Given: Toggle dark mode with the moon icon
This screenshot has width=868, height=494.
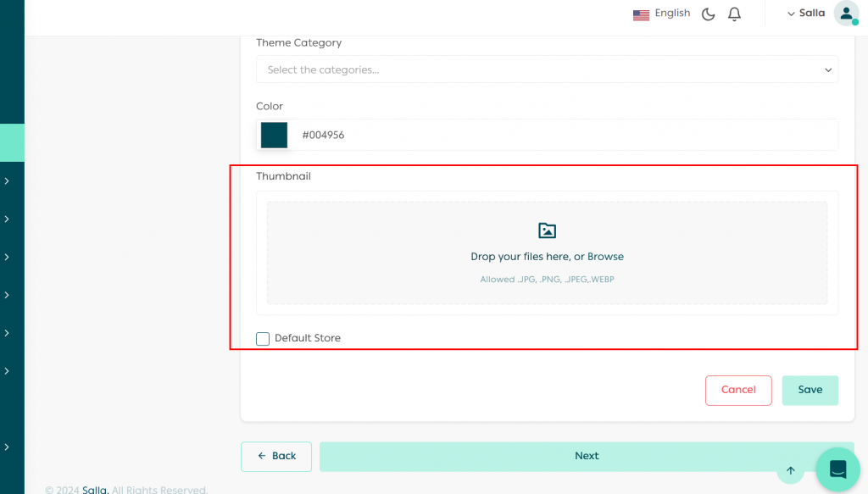Looking at the screenshot, I should pyautogui.click(x=709, y=14).
